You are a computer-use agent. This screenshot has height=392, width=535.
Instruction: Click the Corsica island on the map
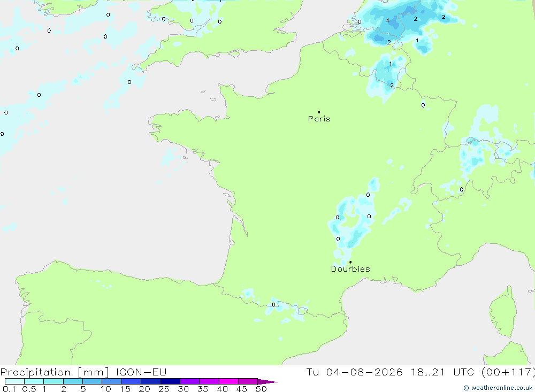[x=503, y=312]
